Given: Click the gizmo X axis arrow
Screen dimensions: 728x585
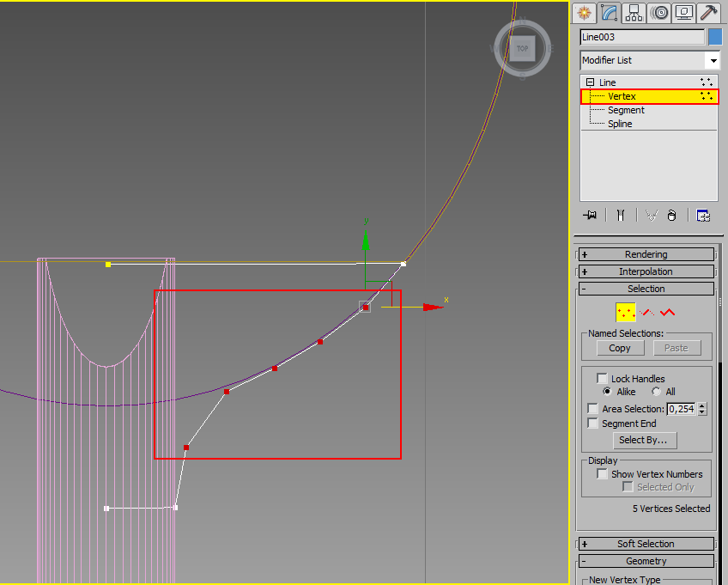Looking at the screenshot, I should click(x=433, y=308).
